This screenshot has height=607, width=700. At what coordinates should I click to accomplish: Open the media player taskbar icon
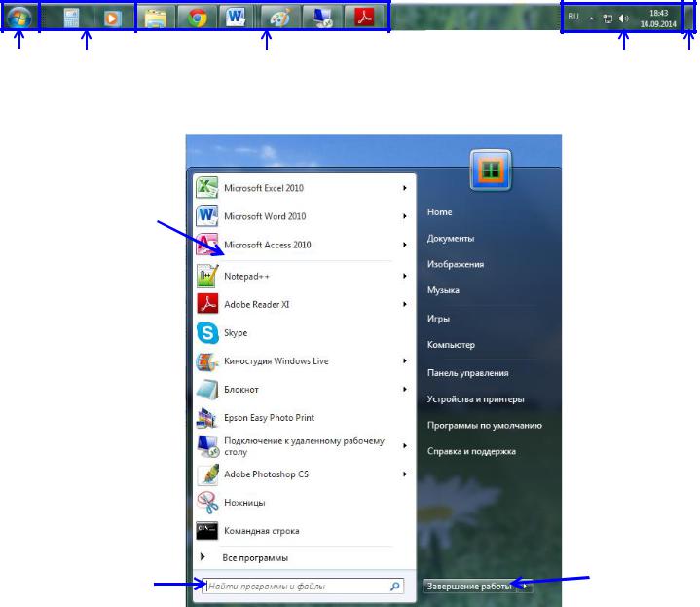pos(112,19)
